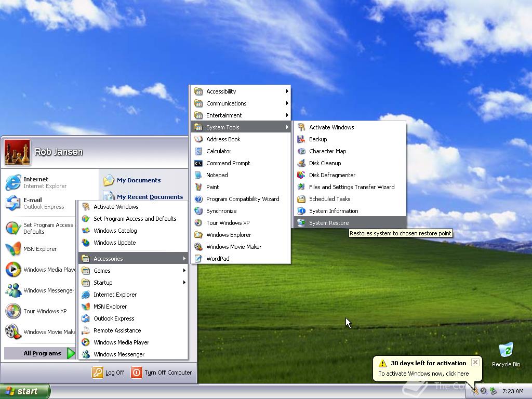
Task: Click the Backup icon in System Tools
Action: (301, 139)
